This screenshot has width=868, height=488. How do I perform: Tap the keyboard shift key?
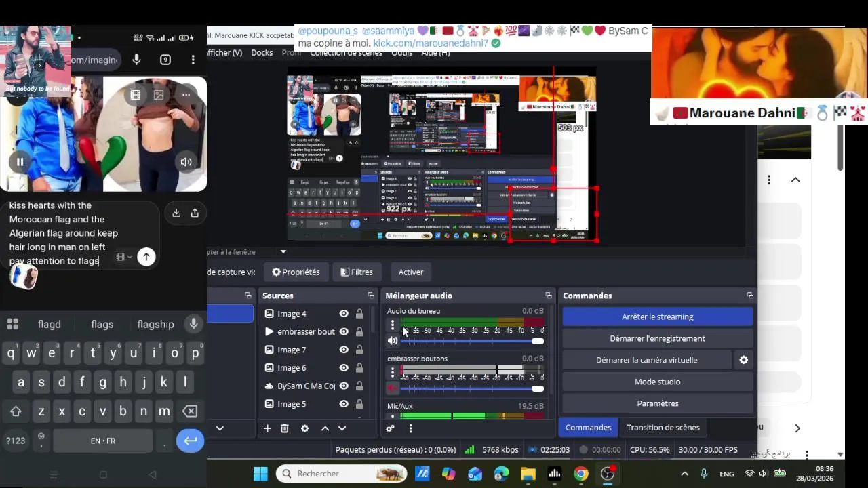[16, 411]
